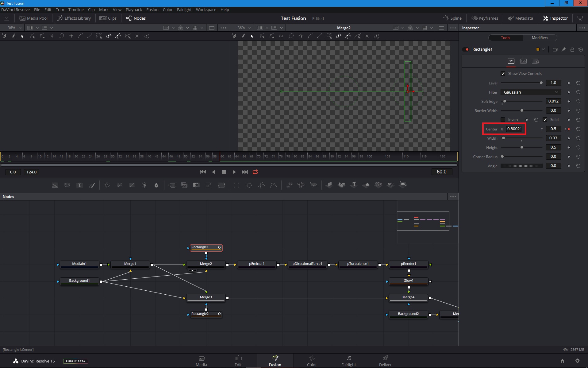Open the Spline editor panel

coord(452,18)
